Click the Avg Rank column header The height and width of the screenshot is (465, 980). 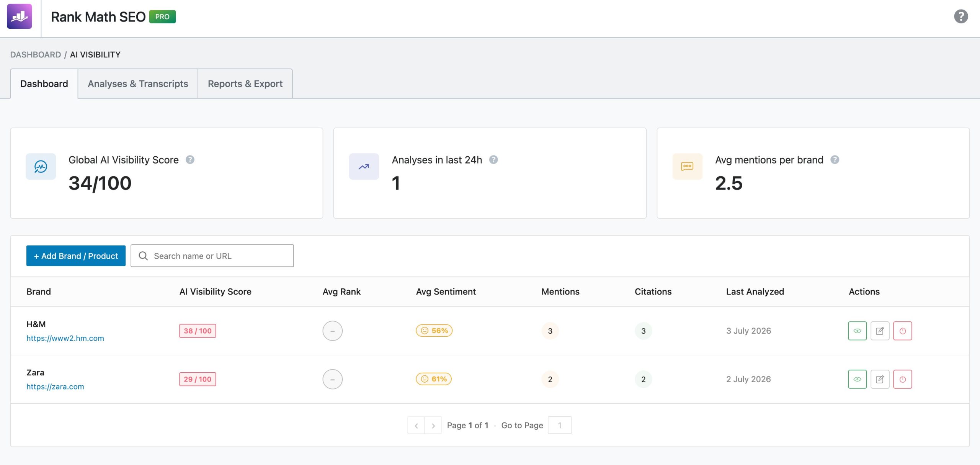click(x=341, y=291)
